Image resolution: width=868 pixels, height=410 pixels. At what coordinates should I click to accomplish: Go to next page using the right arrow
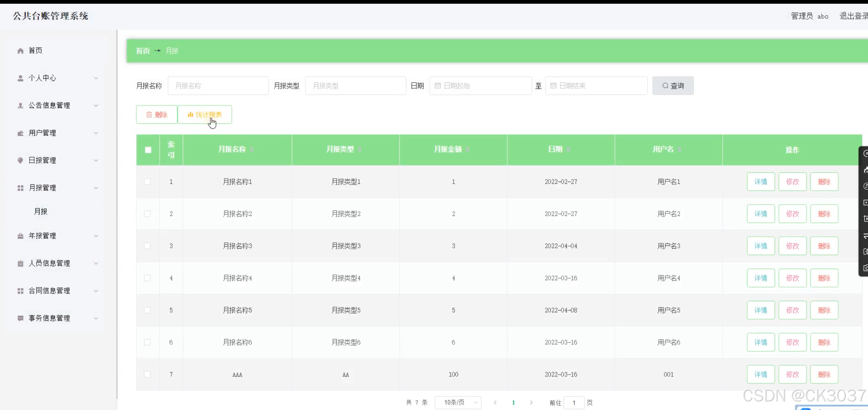point(531,403)
